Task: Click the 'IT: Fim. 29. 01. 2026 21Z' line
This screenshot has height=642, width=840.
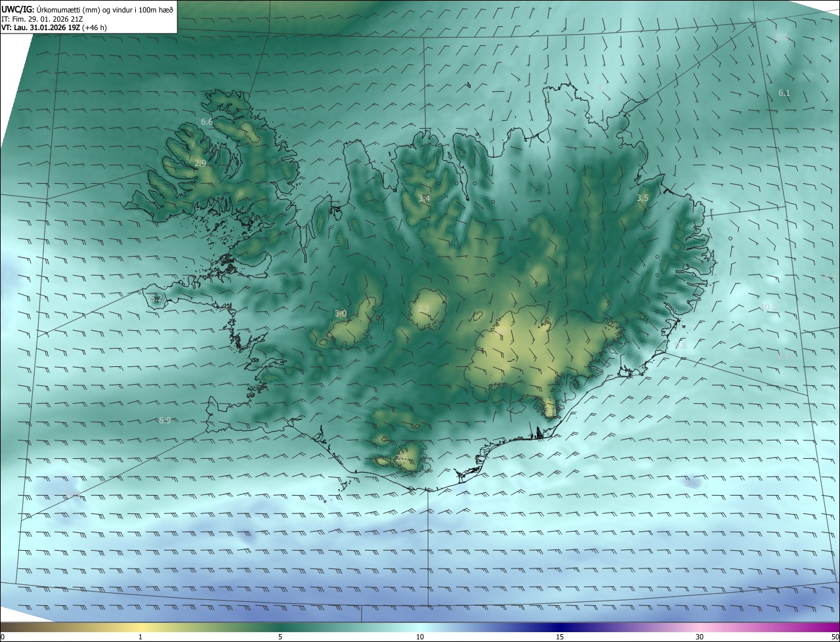Action: point(41,19)
